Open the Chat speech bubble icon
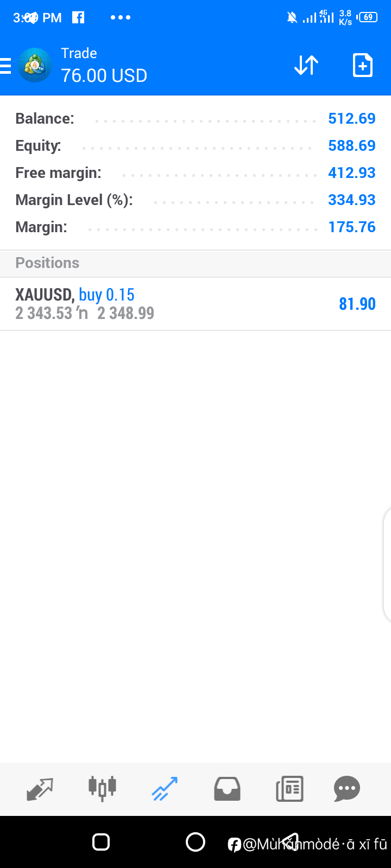This screenshot has height=868, width=391. click(x=347, y=789)
